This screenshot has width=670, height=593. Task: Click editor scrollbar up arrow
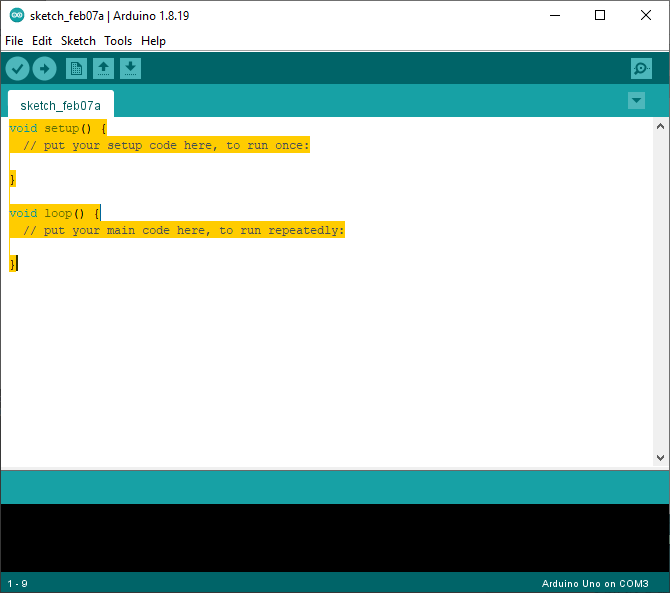tap(660, 126)
